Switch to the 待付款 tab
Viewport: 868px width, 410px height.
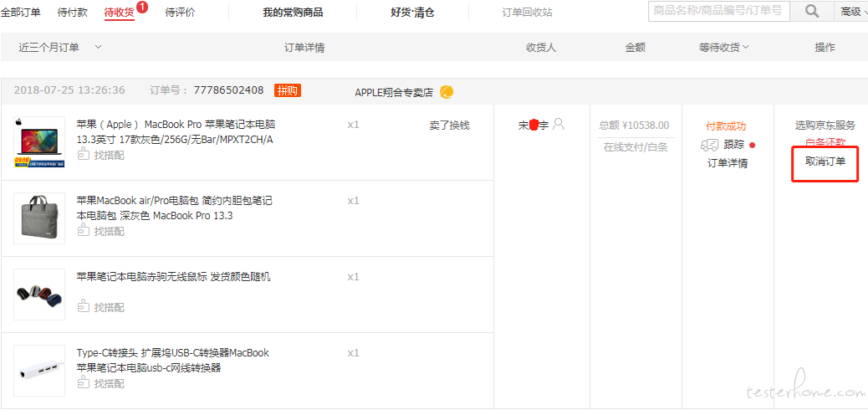[x=73, y=13]
